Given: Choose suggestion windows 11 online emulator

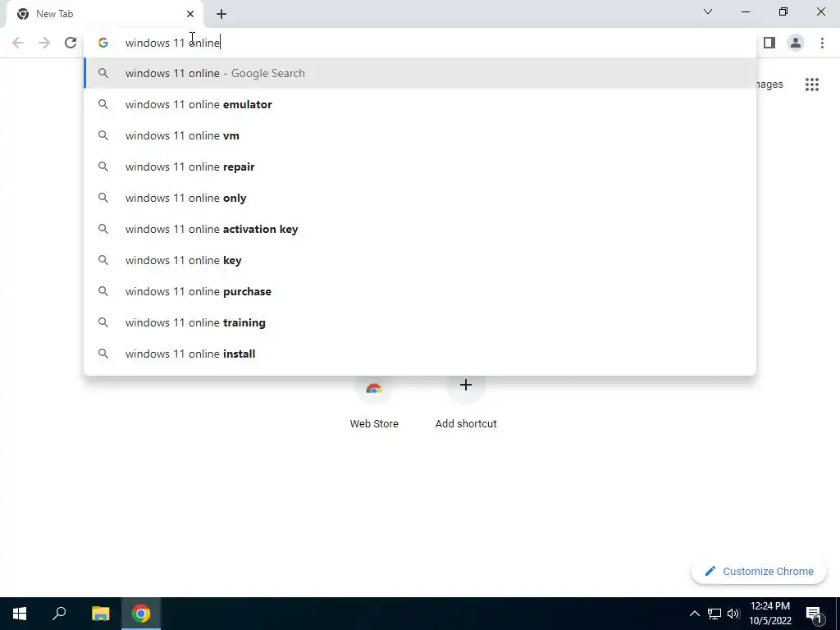Looking at the screenshot, I should pos(420,104).
